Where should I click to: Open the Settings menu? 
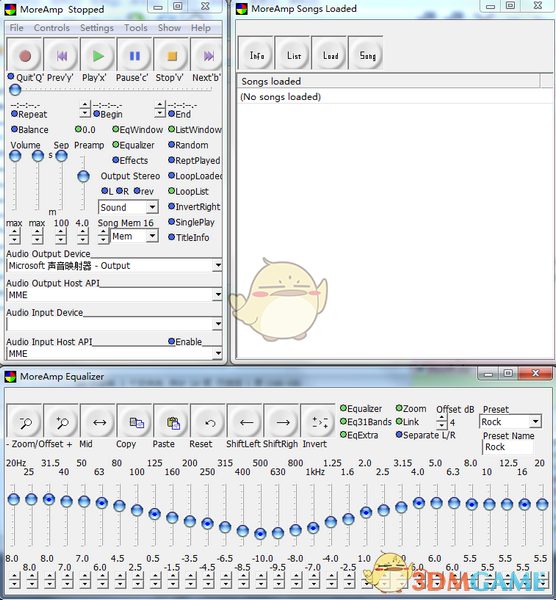[97, 28]
